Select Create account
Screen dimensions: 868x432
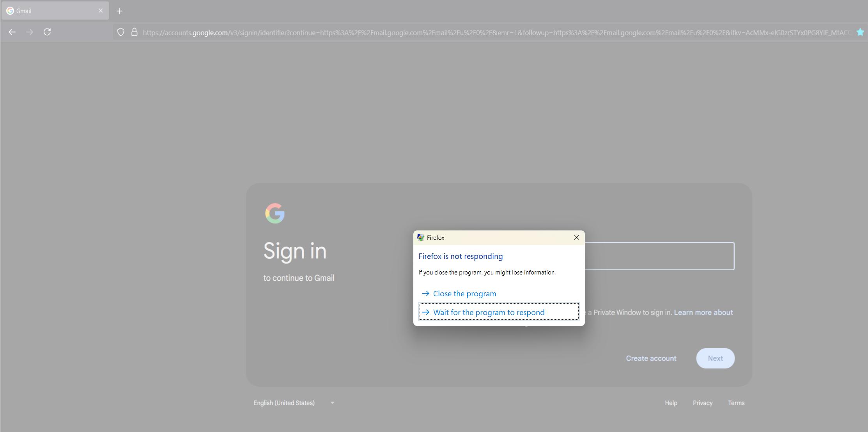(651, 358)
